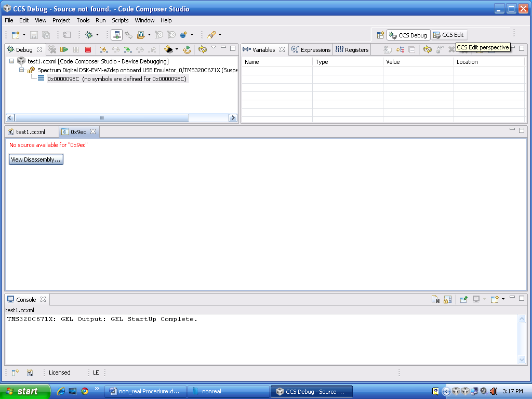
Task: Toggle the target connection icon in main toolbar
Action: [x=116, y=35]
